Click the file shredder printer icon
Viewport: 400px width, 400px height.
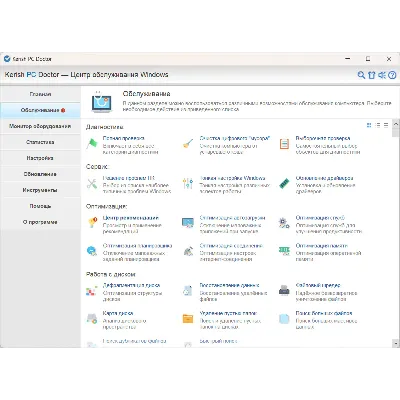[x=284, y=290]
